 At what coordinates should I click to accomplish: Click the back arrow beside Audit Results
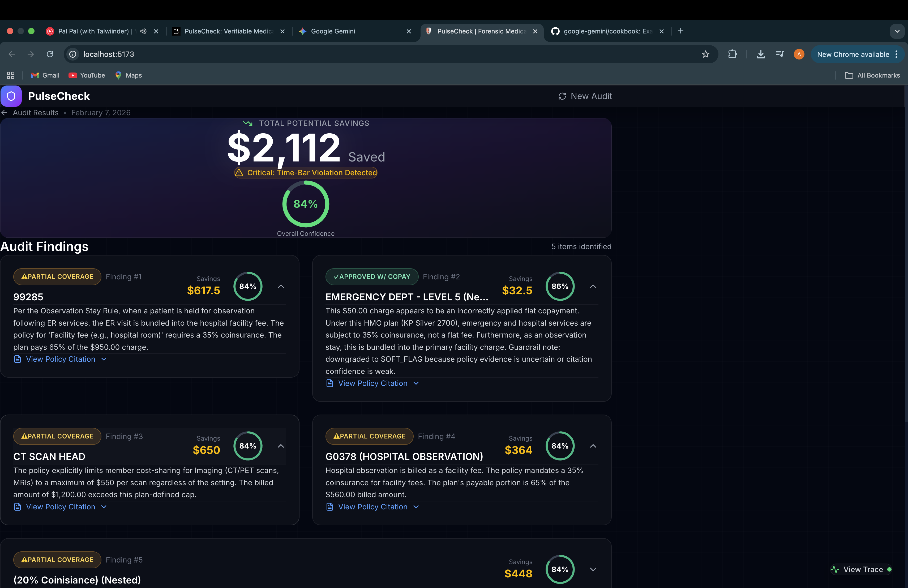click(x=5, y=113)
